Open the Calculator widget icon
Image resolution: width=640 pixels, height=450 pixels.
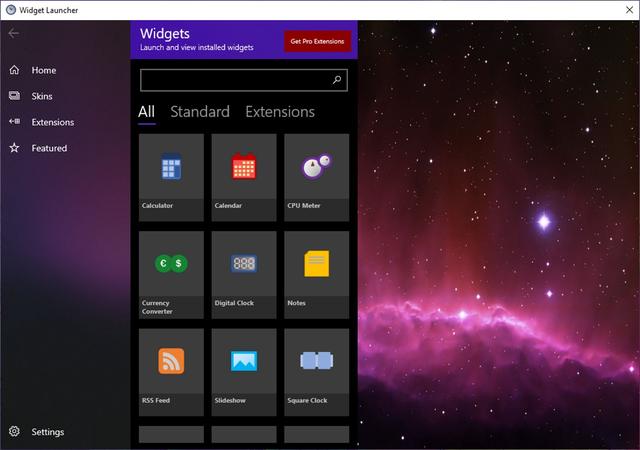[x=171, y=167]
